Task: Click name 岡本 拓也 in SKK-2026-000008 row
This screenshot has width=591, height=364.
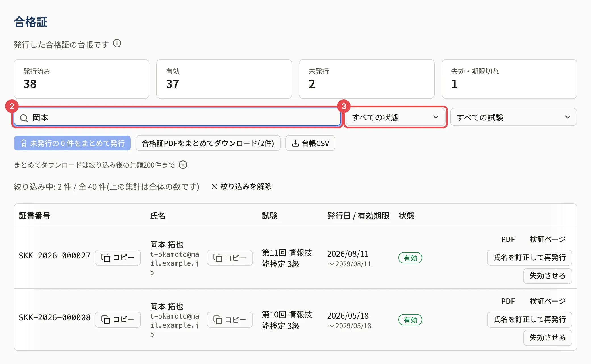Action: [x=167, y=306]
